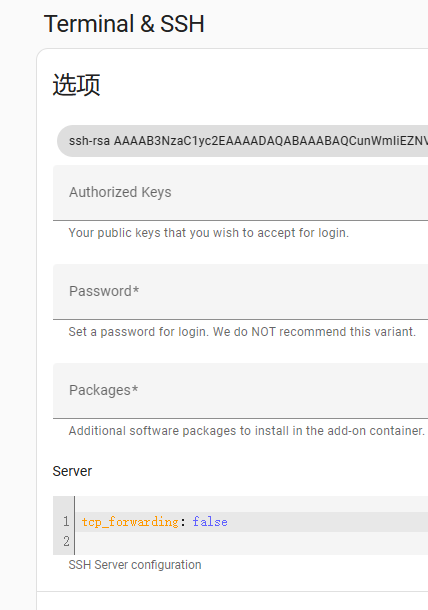
Task: Click the SSH Server configuration caption
Action: pos(135,565)
